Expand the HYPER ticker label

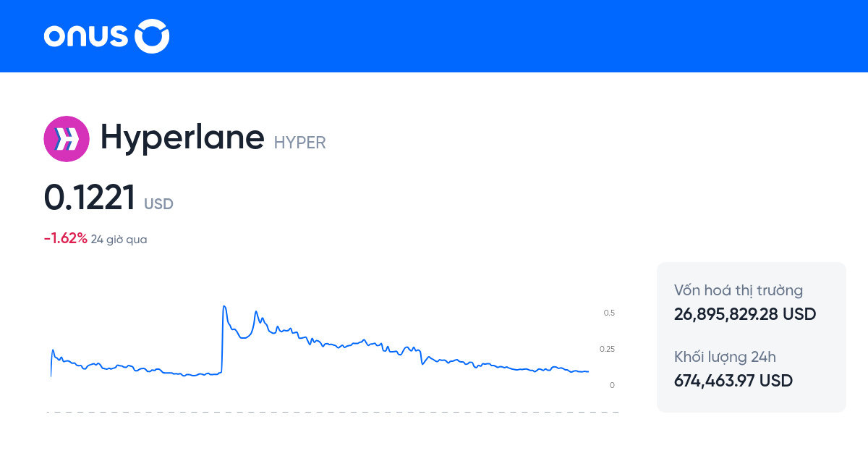299,143
